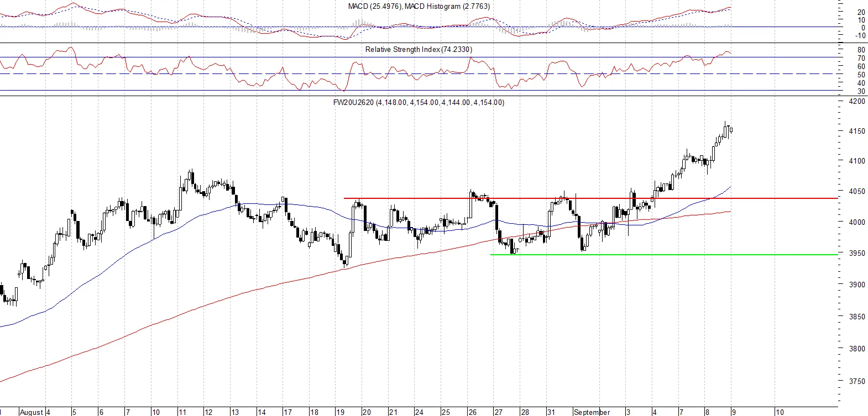Screen dimensions: 868x416
Task: Click the MACD Histogram title label
Action: click(x=447, y=6)
